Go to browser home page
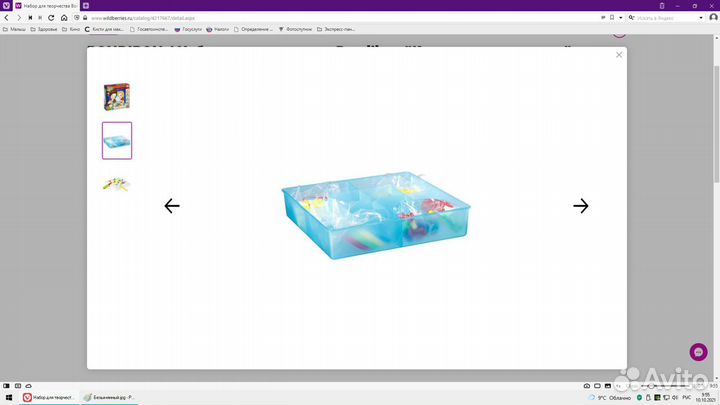Image resolution: width=720 pixels, height=405 pixels. point(66,18)
